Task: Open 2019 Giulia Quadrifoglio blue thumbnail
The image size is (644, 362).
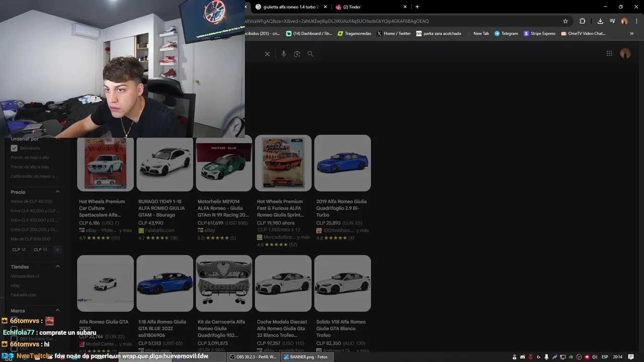Action: tap(343, 163)
